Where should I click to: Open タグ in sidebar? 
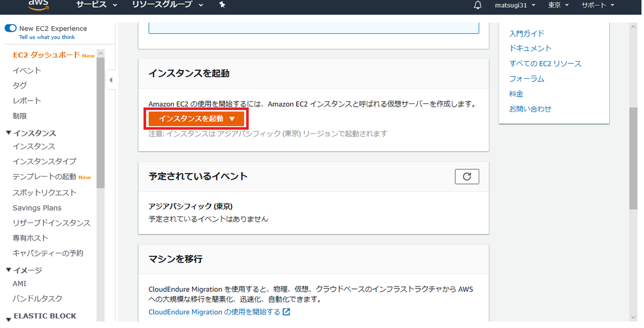[20, 85]
